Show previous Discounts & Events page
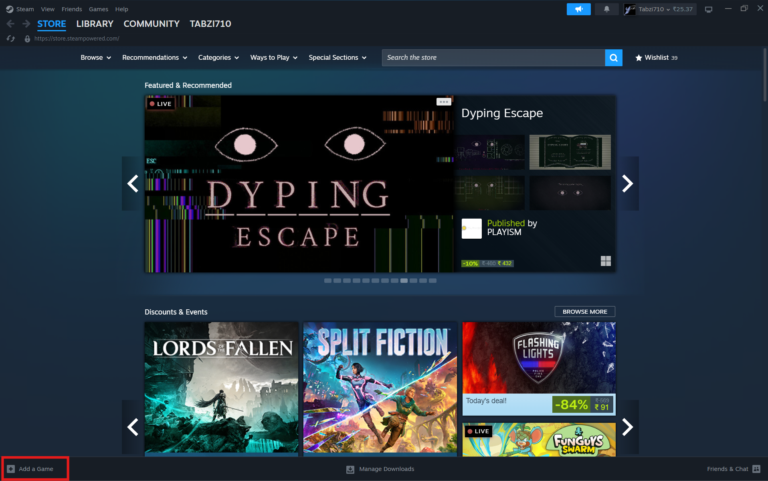Image resolution: width=768 pixels, height=481 pixels. [133, 427]
